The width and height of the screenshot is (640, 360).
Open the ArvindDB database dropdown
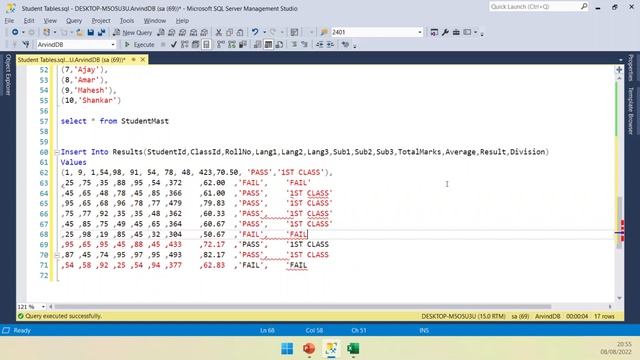point(113,44)
